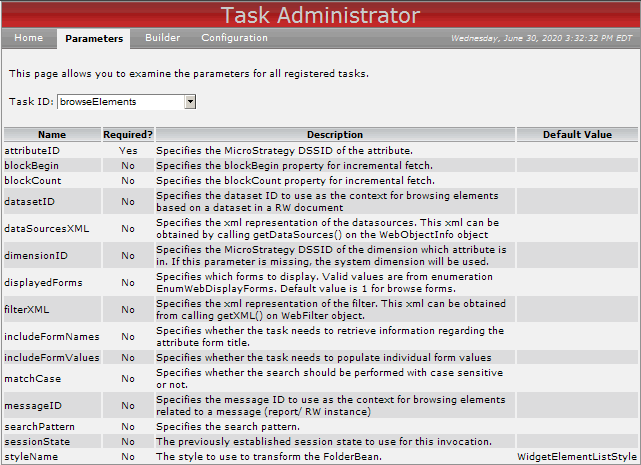Select the includeFormNames parameter name
This screenshot has width=641, height=465.
click(x=52, y=337)
